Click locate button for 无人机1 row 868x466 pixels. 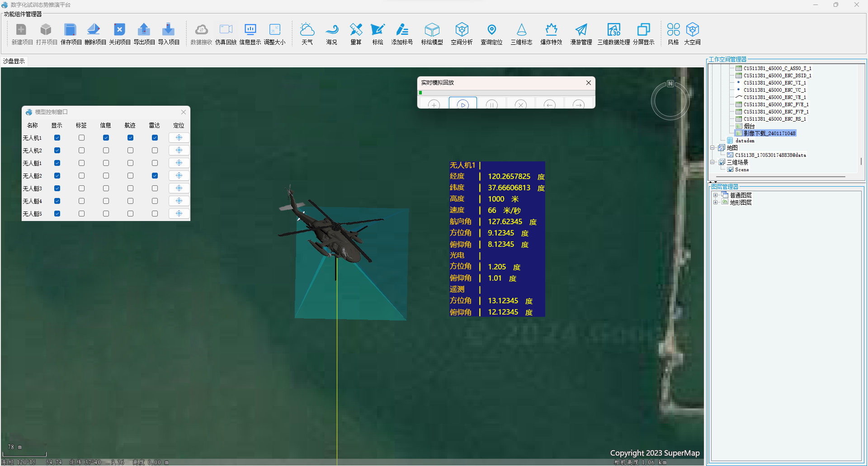[x=179, y=137]
